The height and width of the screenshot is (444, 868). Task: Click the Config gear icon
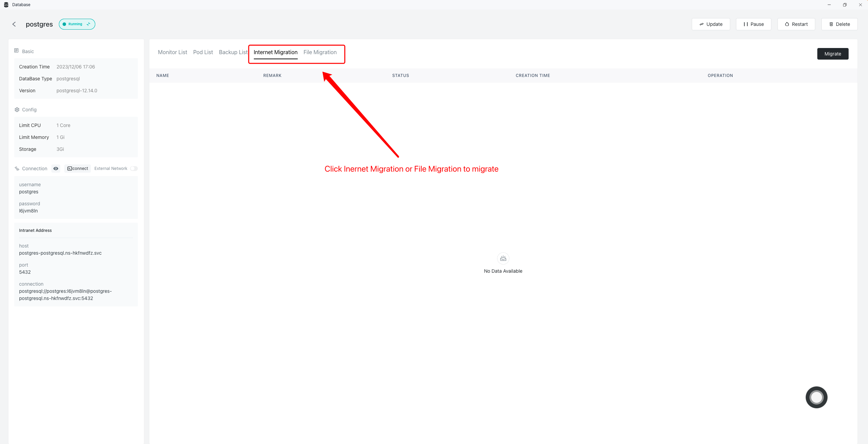17,110
